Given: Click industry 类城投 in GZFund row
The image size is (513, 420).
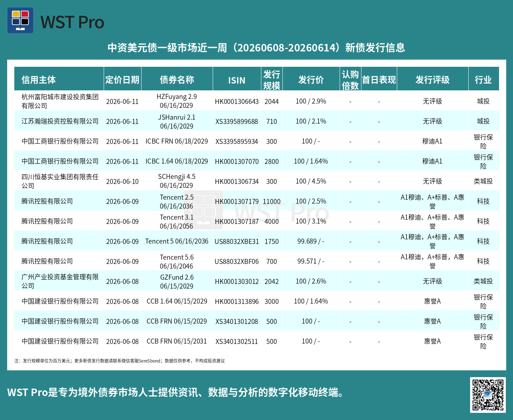Looking at the screenshot, I should 483,281.
